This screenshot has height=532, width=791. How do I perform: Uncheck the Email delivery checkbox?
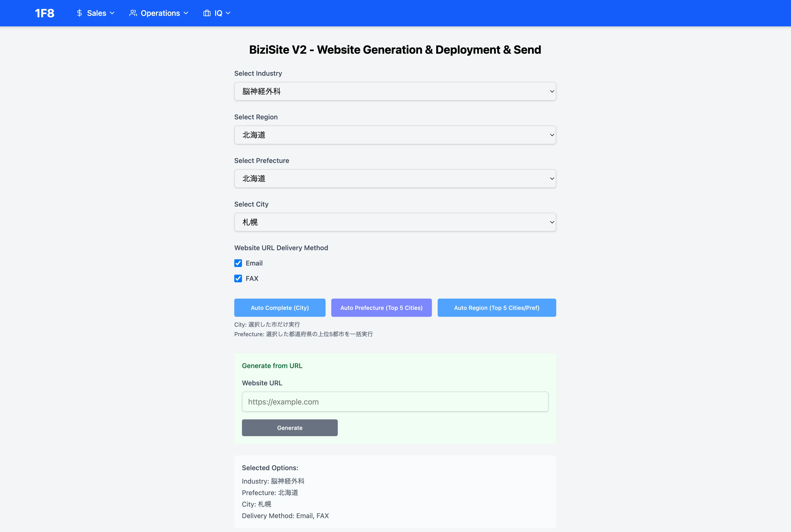coord(238,263)
